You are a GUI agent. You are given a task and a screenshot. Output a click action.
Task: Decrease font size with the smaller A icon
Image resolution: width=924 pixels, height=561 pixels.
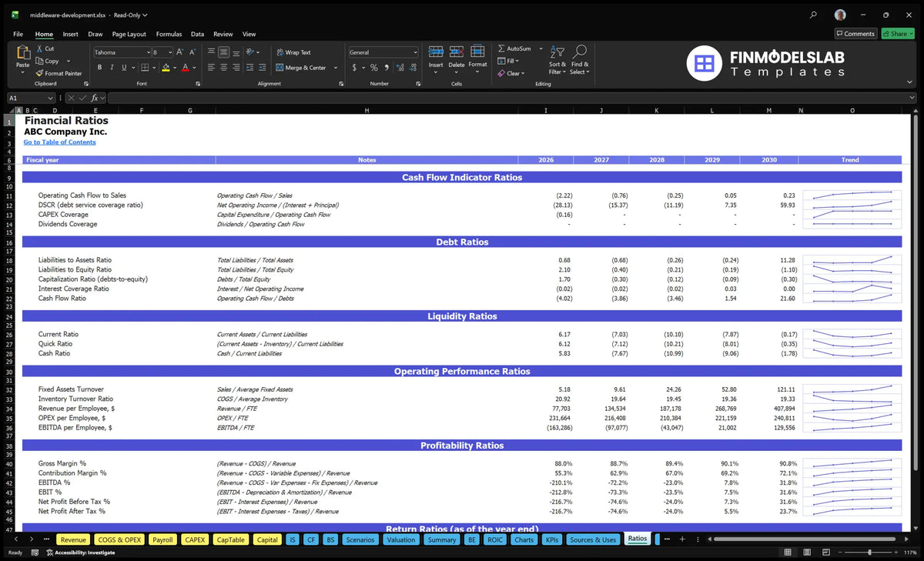pyautogui.click(x=192, y=52)
